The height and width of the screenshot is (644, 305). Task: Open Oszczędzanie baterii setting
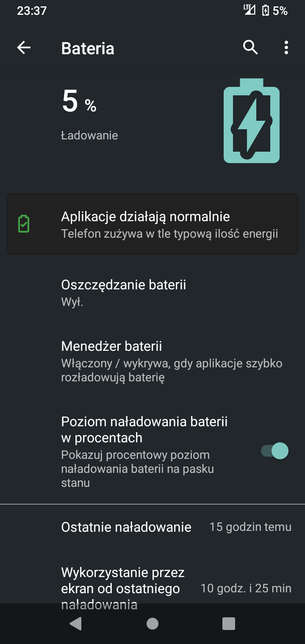click(x=152, y=293)
